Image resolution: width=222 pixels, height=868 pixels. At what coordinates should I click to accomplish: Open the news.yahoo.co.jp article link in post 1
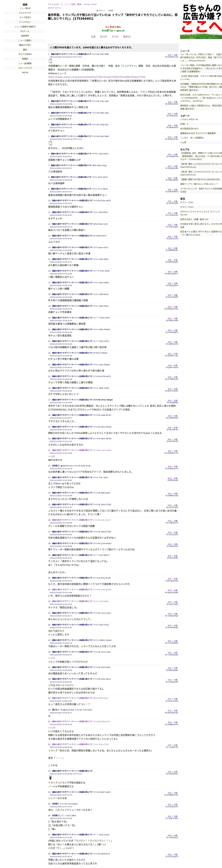pyautogui.click(x=97, y=77)
